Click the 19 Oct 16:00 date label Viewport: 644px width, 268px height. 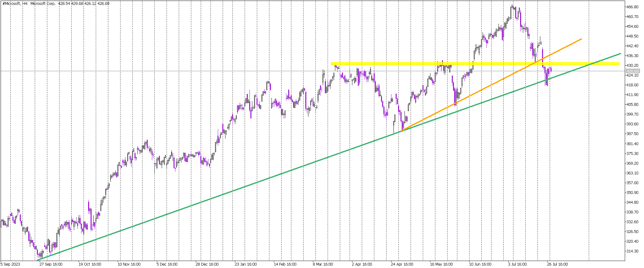pyautogui.click(x=90, y=264)
